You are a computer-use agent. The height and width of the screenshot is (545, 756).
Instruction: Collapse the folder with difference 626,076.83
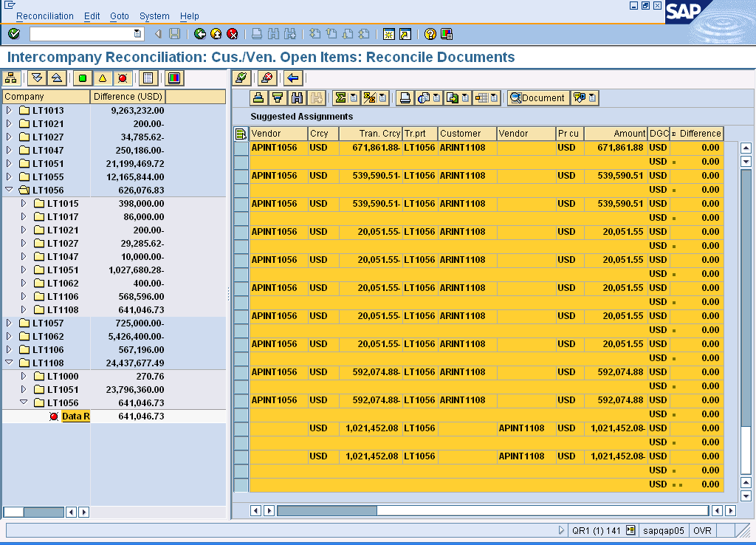pos(9,190)
